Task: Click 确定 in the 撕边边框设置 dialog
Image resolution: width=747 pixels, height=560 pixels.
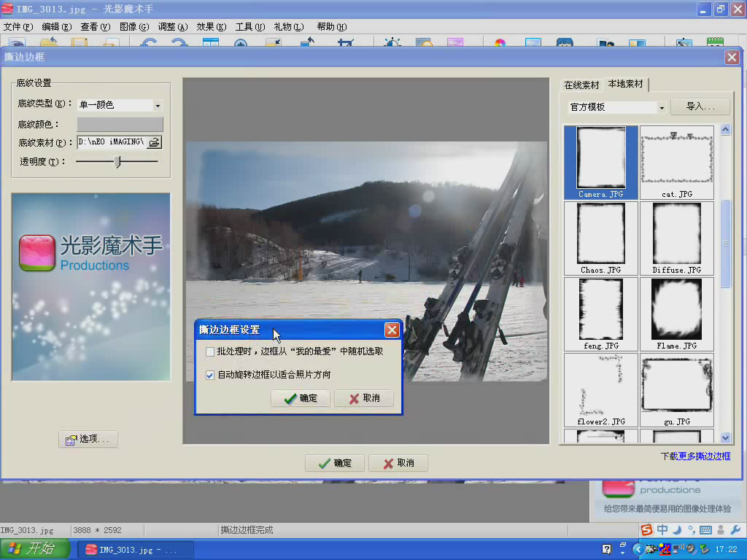Action: pyautogui.click(x=300, y=398)
